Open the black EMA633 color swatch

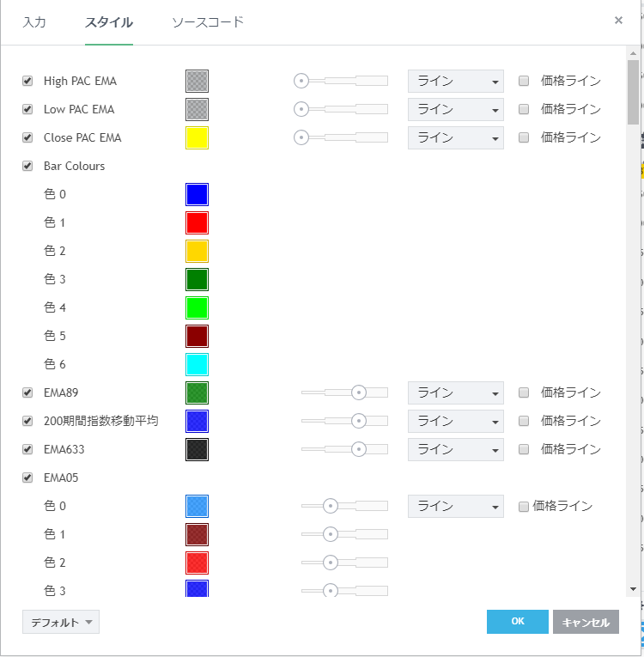pos(197,449)
